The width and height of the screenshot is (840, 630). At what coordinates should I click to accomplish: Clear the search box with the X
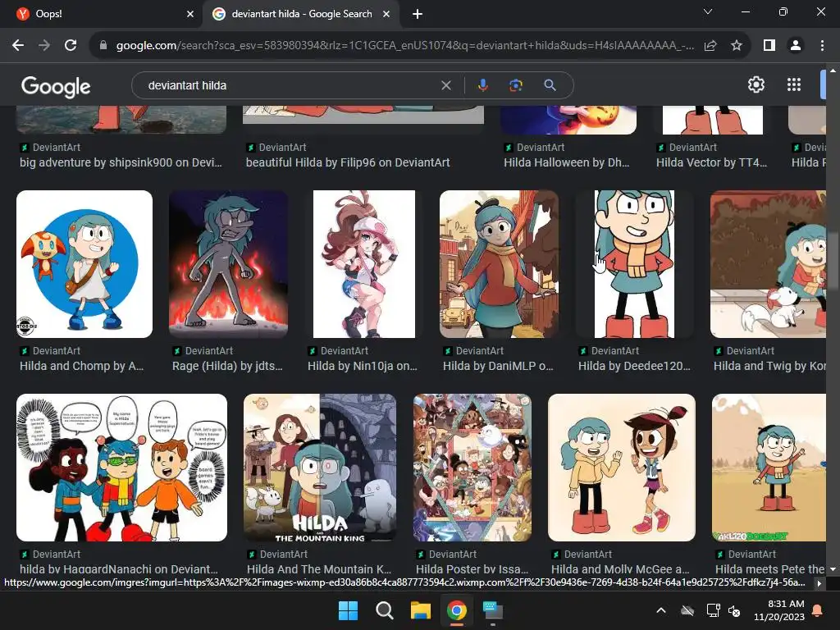click(x=445, y=85)
